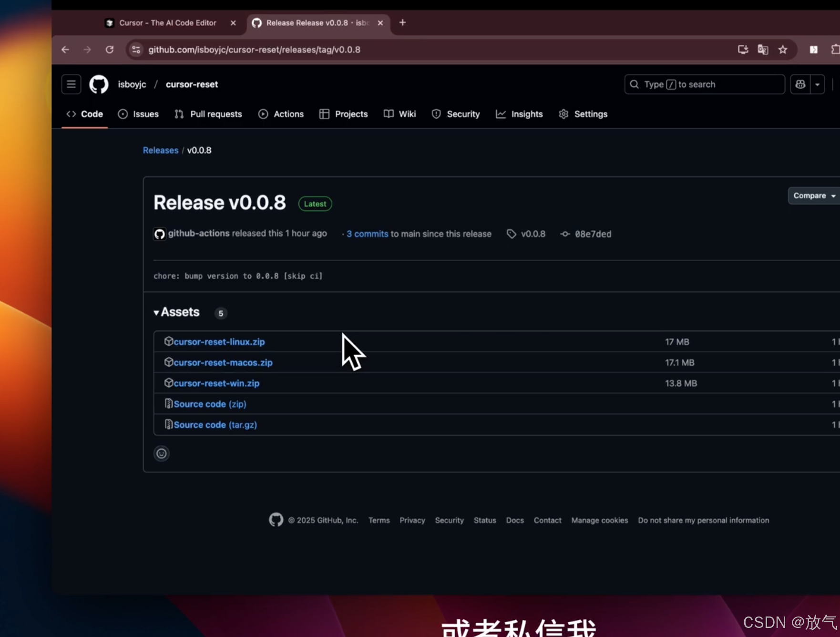Open the Pull requests tab

point(208,114)
